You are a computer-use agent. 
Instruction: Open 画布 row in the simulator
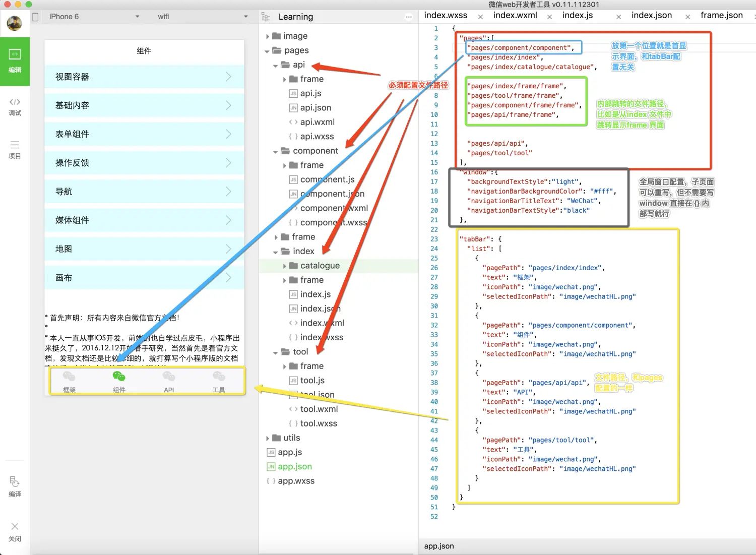click(x=144, y=278)
